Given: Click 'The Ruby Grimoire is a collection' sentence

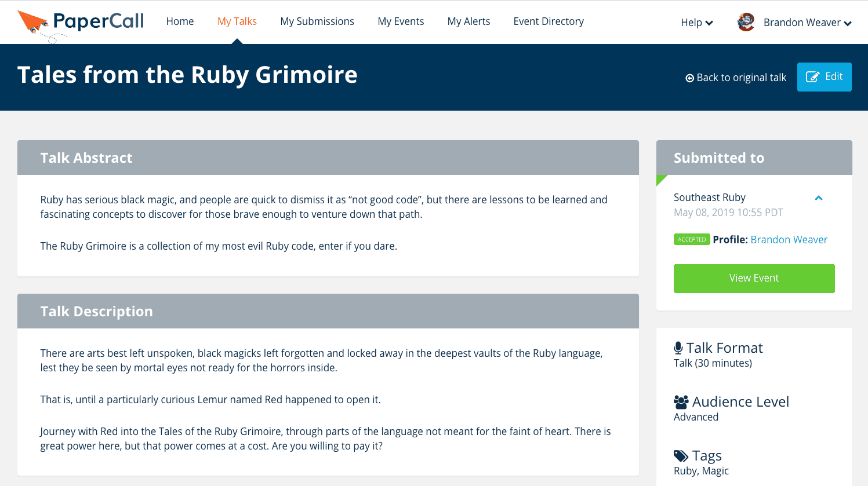Looking at the screenshot, I should [x=219, y=246].
